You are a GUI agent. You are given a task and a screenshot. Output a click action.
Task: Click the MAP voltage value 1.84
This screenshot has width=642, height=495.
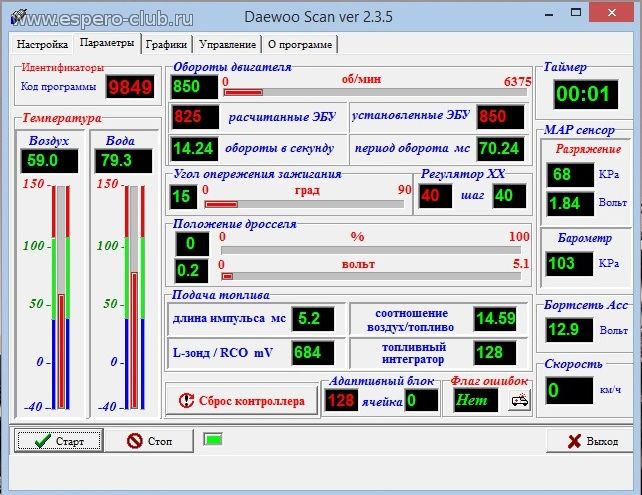point(570,204)
